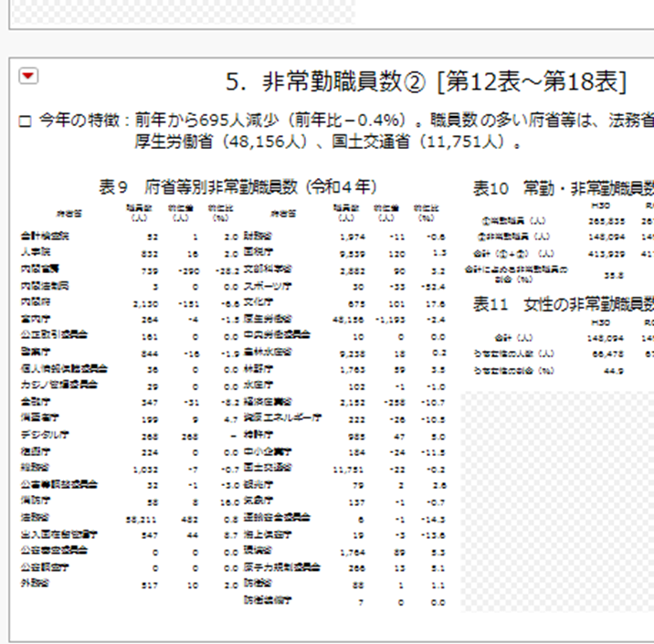654x644 pixels.
Task: Select the 出入国在留管理庁 row label
Action: tap(59, 534)
